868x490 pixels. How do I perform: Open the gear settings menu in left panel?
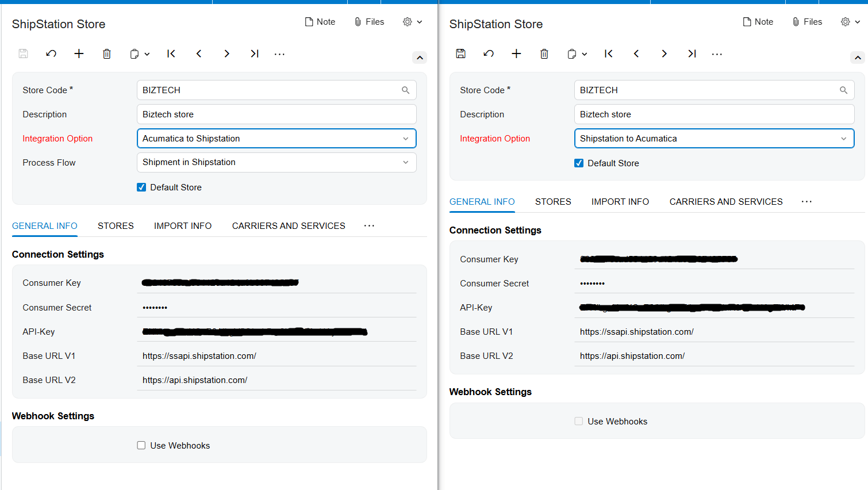(413, 22)
